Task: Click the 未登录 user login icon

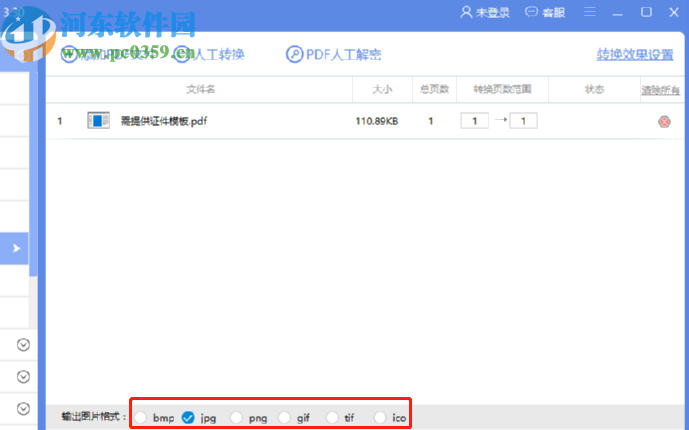Action: (x=466, y=12)
